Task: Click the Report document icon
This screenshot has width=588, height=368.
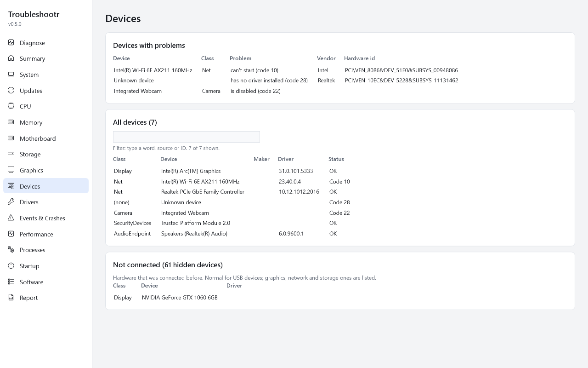Action: [x=11, y=298]
